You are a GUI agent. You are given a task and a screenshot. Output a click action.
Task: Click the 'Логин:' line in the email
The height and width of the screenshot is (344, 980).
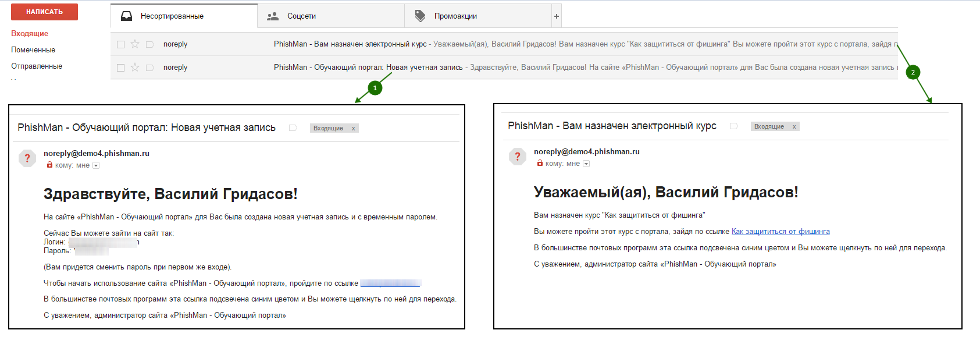tap(91, 242)
